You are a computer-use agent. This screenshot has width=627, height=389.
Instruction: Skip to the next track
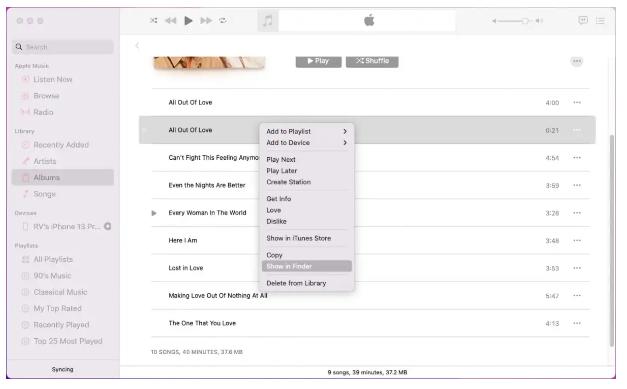[x=206, y=20]
